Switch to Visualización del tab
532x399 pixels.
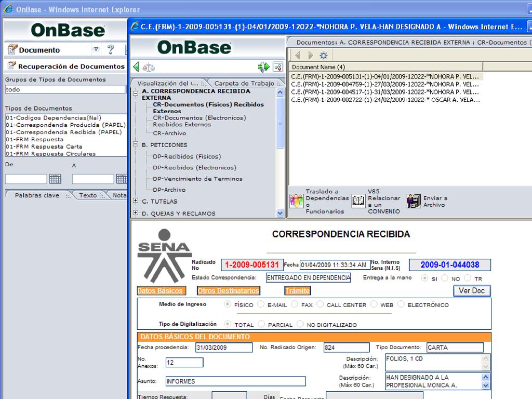tap(168, 83)
